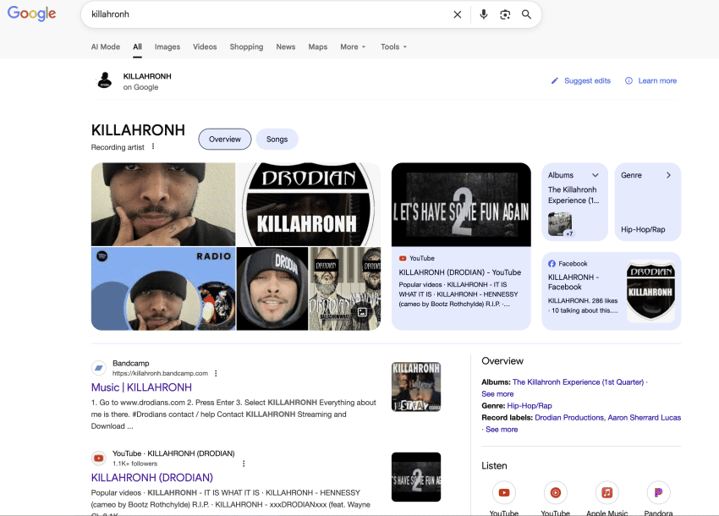
Task: Click the KILLAHRONH on Google avatar
Action: (x=105, y=81)
